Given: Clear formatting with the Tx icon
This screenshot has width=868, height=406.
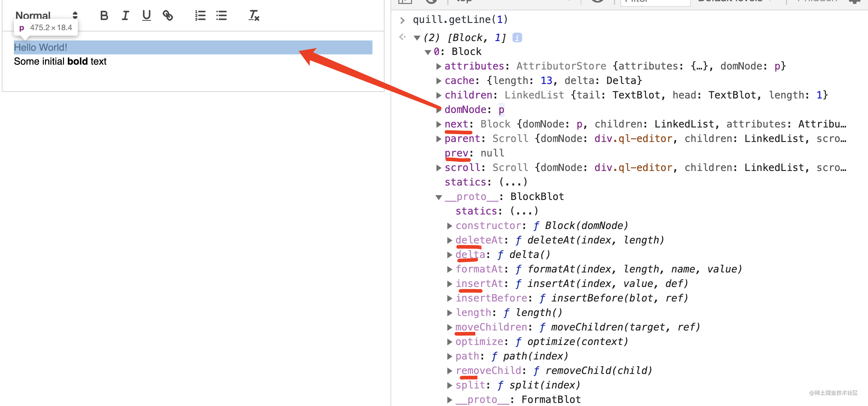Looking at the screenshot, I should point(254,15).
